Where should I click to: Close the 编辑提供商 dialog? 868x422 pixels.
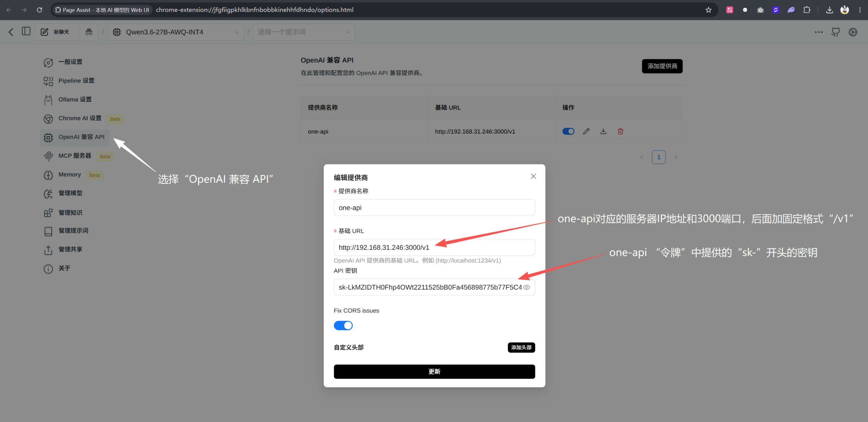533,176
